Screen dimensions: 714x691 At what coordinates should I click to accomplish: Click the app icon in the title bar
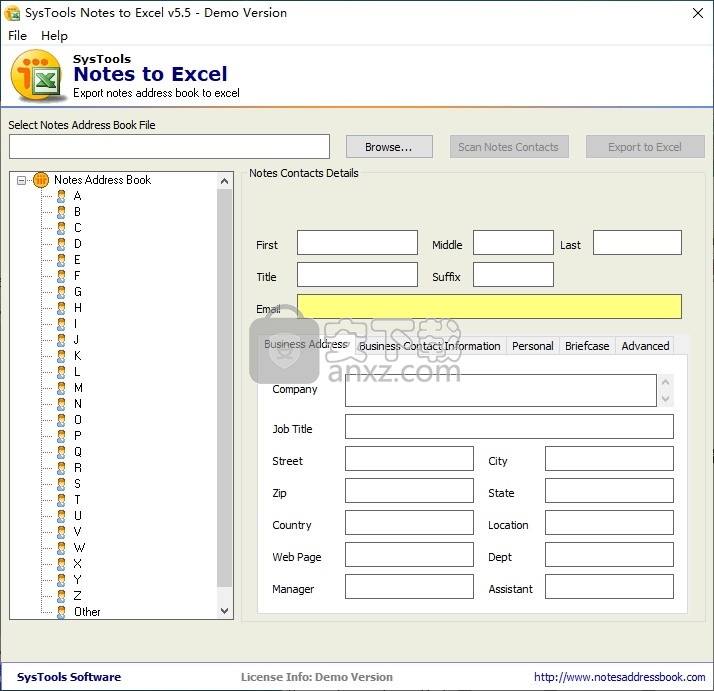12,13
